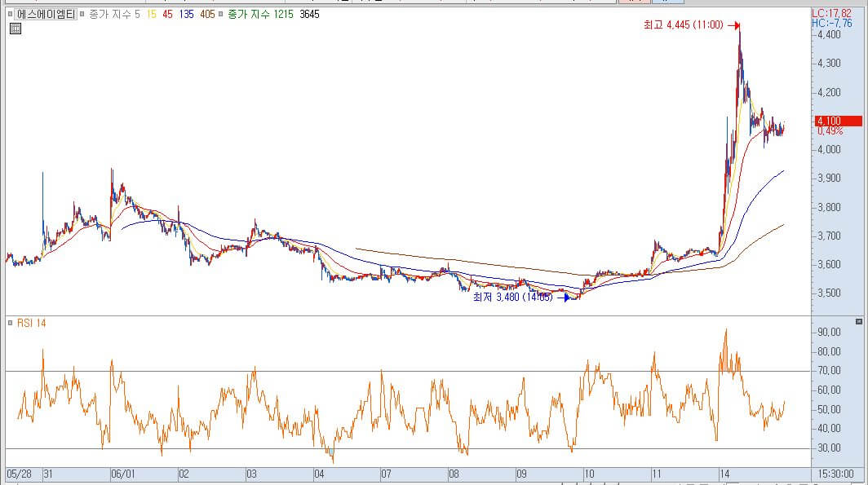This screenshot has height=485, width=868.
Task: Click the red 4,100 current price tag
Action: click(839, 121)
